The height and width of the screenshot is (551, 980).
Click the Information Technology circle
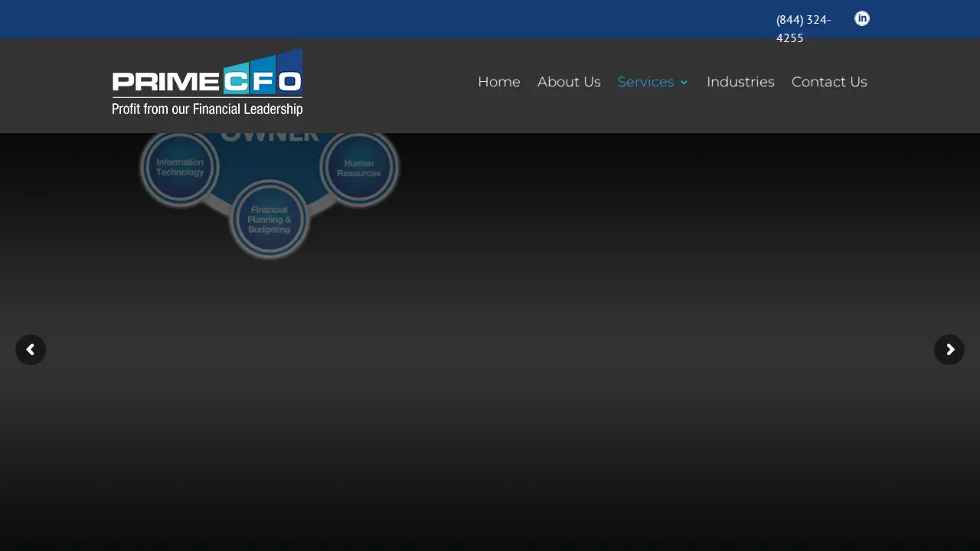click(x=180, y=167)
